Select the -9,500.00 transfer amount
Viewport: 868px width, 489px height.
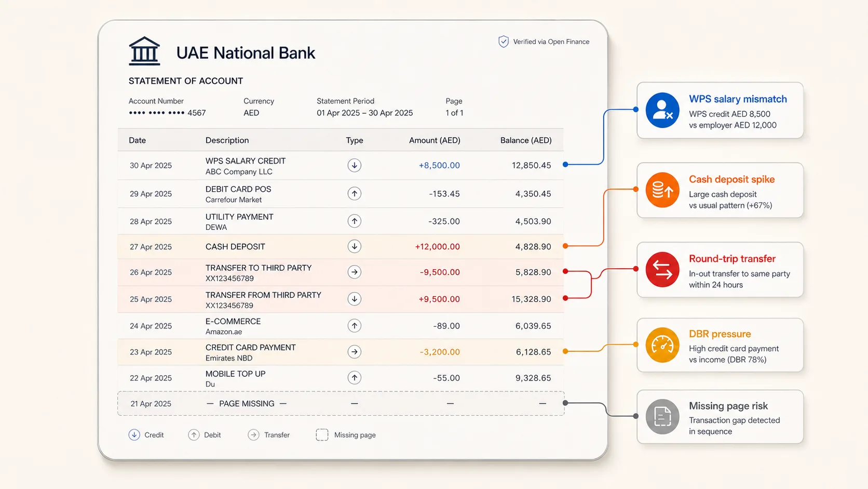(x=440, y=272)
